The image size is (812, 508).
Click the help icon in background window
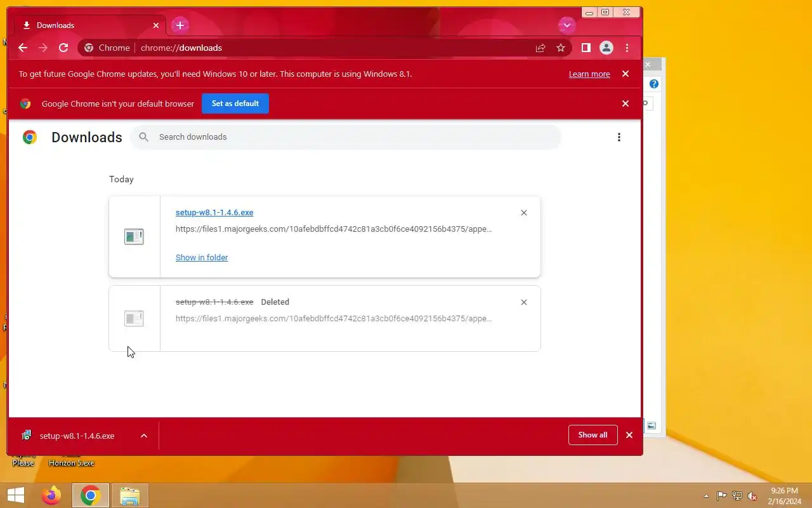point(654,84)
